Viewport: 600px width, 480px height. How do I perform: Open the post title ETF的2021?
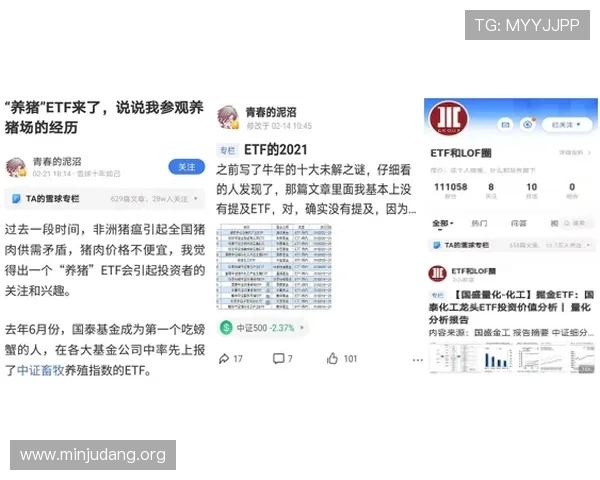click(x=276, y=150)
